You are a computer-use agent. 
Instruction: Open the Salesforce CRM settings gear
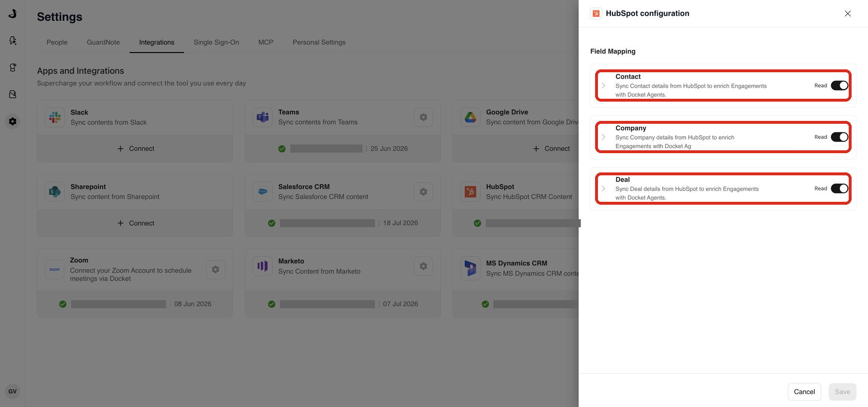click(x=423, y=192)
